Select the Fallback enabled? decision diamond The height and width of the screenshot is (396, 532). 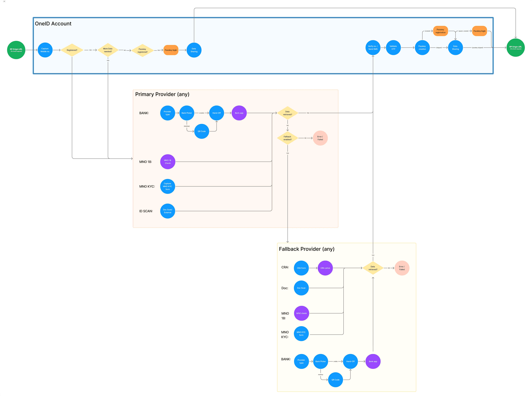pyautogui.click(x=287, y=138)
